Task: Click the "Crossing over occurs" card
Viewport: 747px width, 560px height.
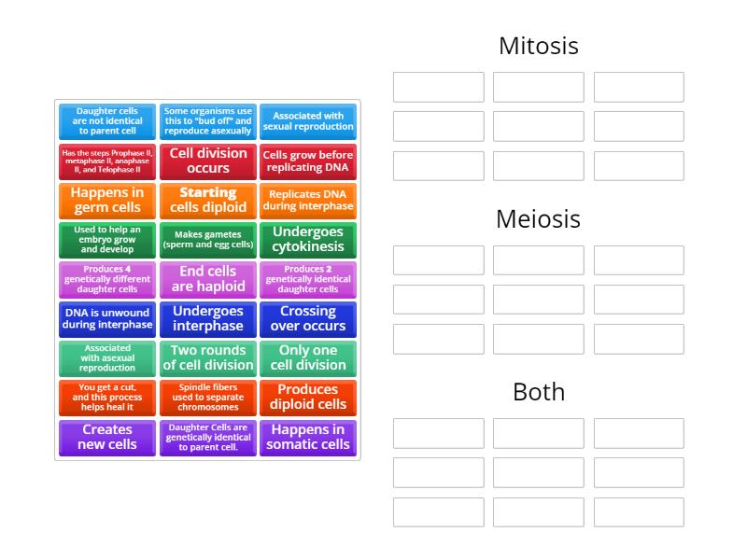Action: coord(308,318)
